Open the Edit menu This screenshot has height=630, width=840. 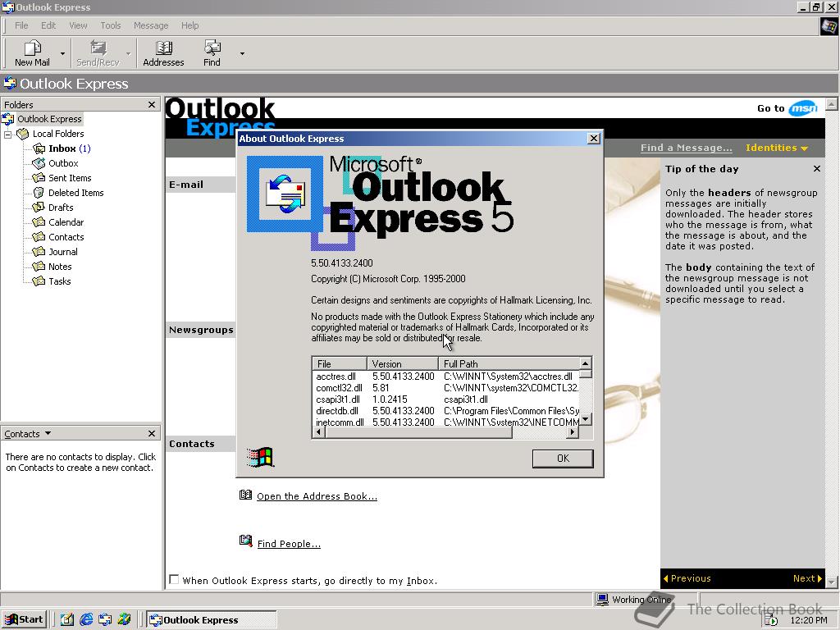(48, 25)
